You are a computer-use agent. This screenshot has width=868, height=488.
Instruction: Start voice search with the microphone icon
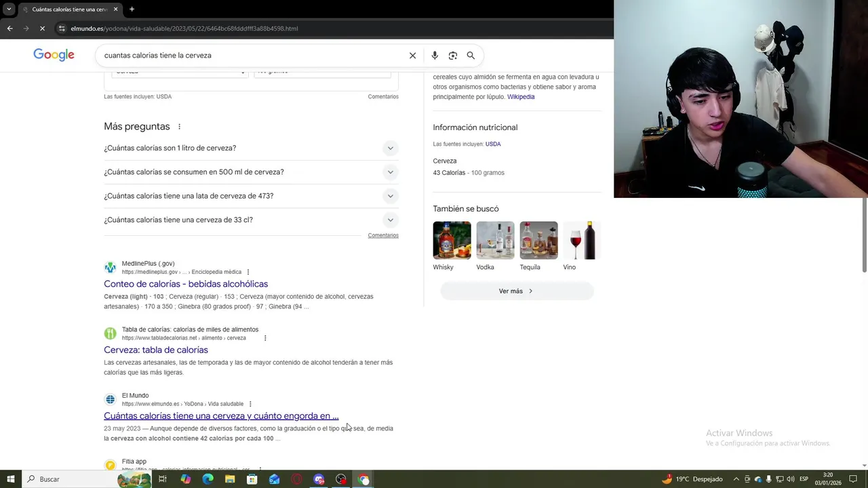pyautogui.click(x=435, y=56)
